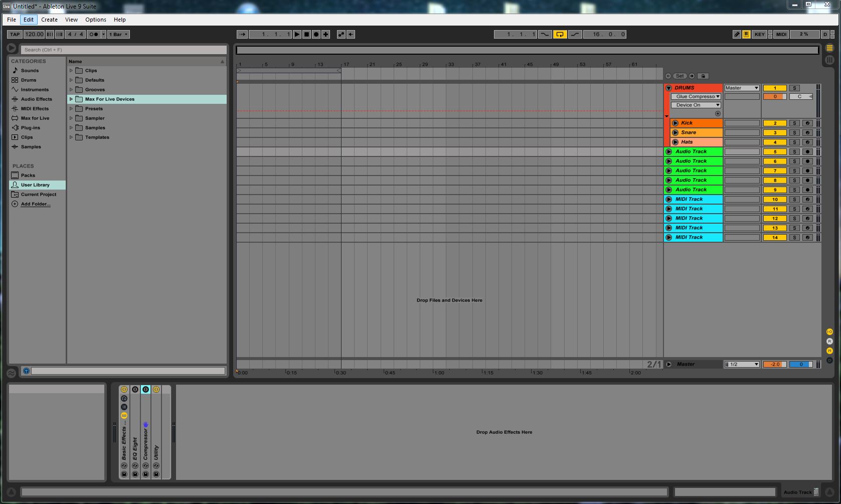This screenshot has width=841, height=504.
Task: Enable Draw Mode pencil icon
Action: [737, 35]
